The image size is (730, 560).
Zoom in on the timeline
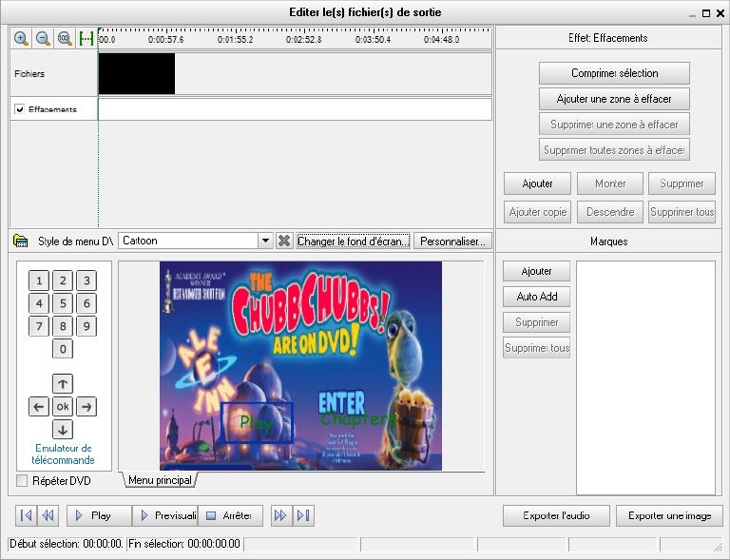[x=21, y=39]
